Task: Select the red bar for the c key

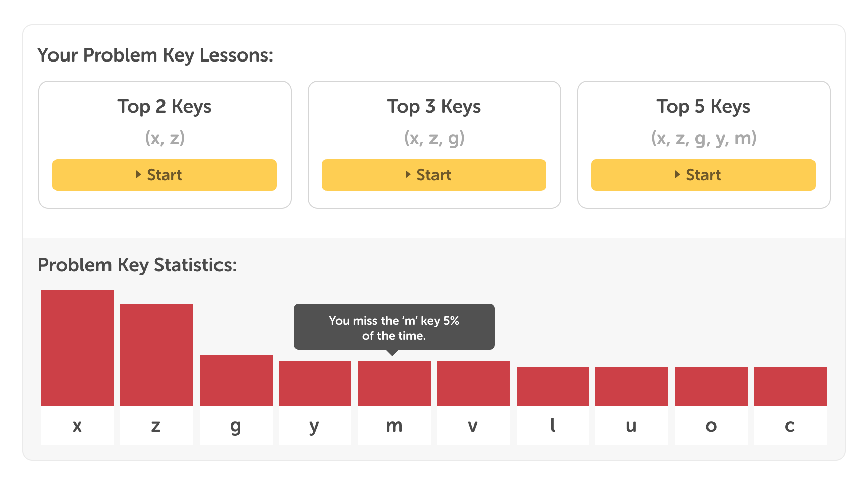Action: (x=790, y=387)
